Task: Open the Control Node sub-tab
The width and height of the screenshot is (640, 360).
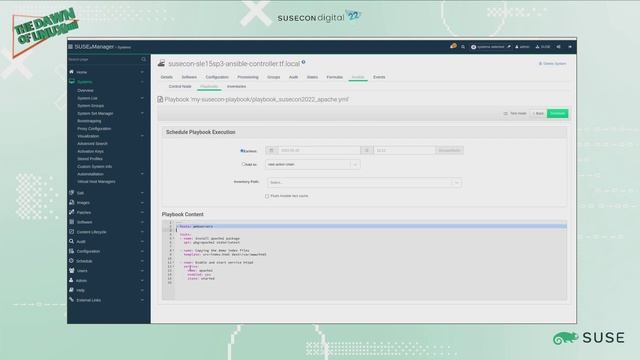Action: (x=180, y=87)
